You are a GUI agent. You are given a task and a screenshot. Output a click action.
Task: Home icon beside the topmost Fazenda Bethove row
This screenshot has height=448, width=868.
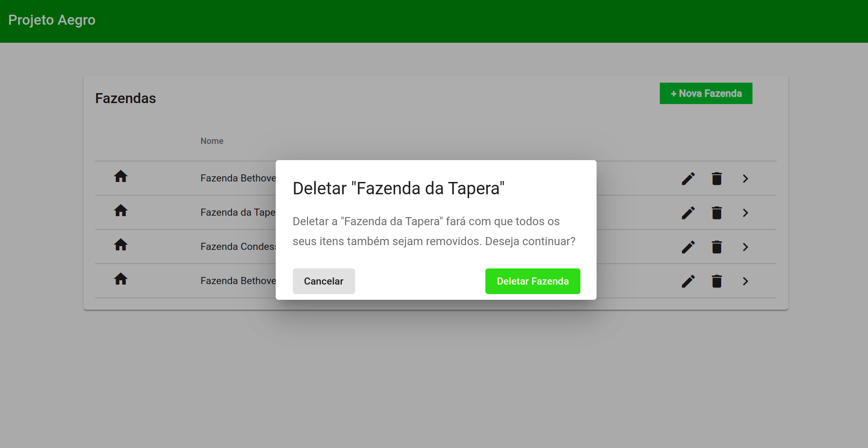pos(121,176)
